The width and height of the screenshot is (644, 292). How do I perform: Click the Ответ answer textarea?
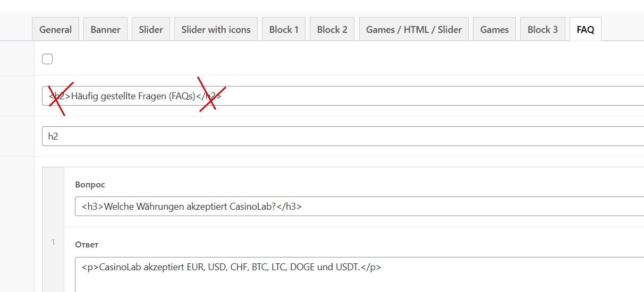[359, 275]
